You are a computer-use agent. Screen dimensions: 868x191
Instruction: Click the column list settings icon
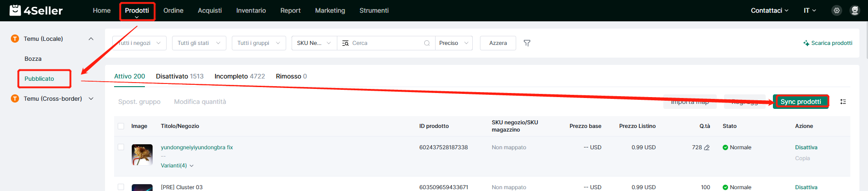843,102
